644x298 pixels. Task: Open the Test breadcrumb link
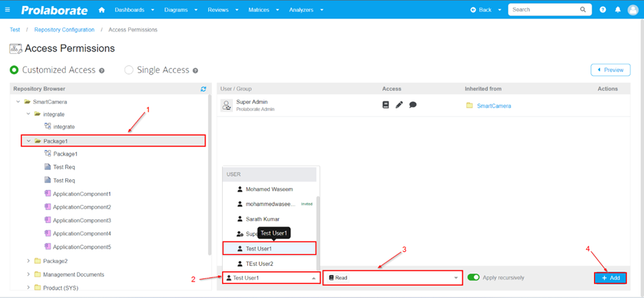15,29
